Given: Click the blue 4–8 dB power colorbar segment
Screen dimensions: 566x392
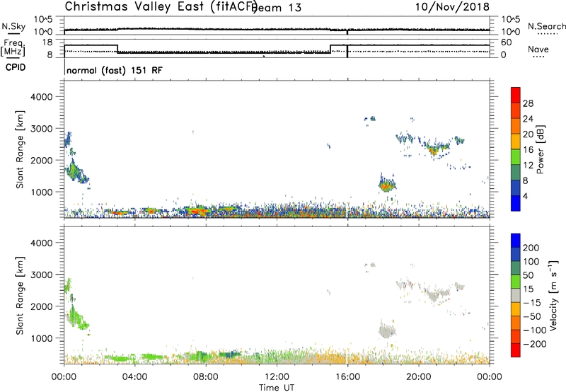Looking at the screenshot, I should click(516, 188).
